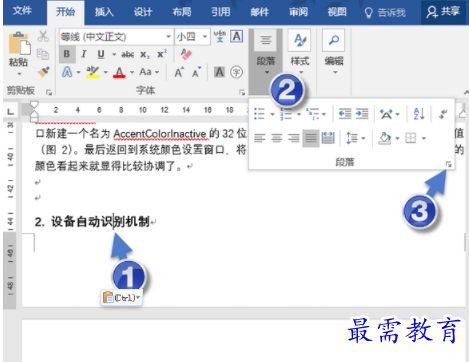Switch to the Insert tab
Viewport: 469px width, 362px height.
pos(104,12)
